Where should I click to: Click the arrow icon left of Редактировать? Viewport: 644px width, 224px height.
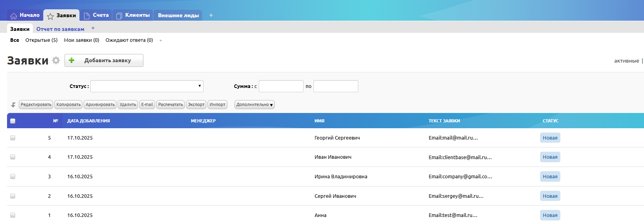click(13, 105)
